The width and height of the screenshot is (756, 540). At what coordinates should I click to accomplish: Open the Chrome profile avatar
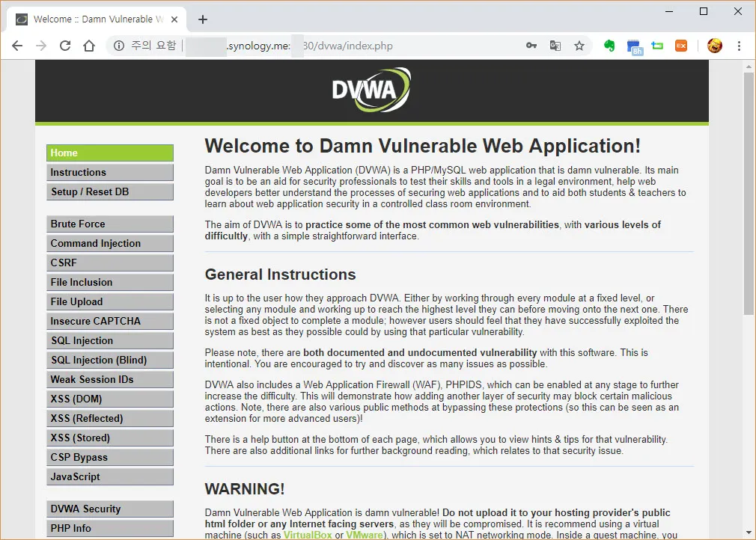pyautogui.click(x=715, y=46)
